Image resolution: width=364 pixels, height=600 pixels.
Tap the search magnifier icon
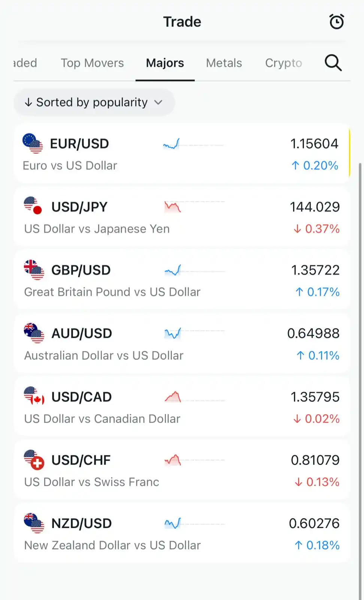pyautogui.click(x=333, y=63)
